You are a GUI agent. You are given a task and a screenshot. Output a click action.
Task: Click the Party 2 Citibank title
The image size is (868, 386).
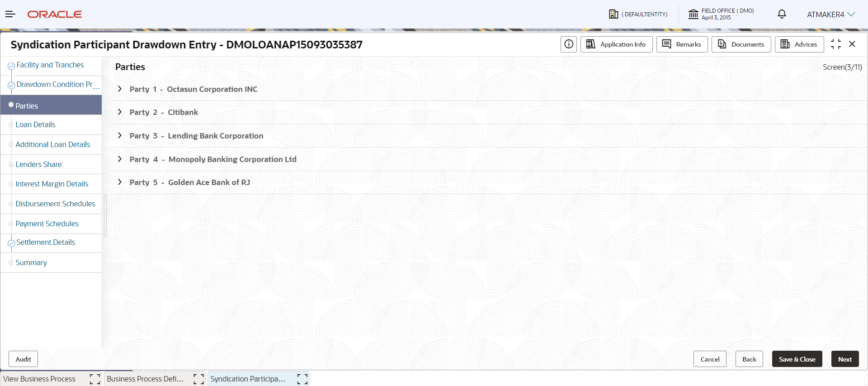click(x=164, y=112)
